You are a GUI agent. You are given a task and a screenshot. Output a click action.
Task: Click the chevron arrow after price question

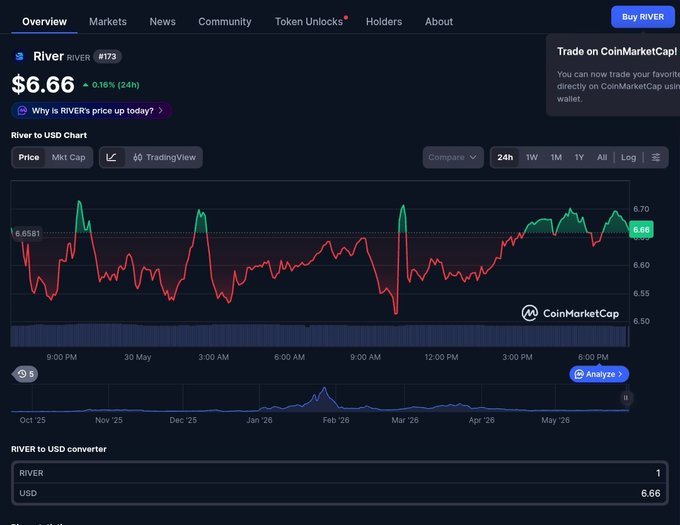(x=161, y=111)
